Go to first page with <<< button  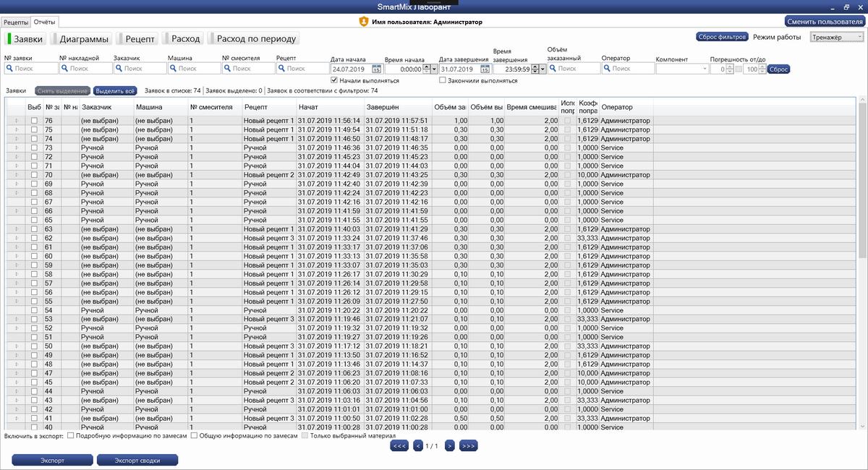point(399,446)
